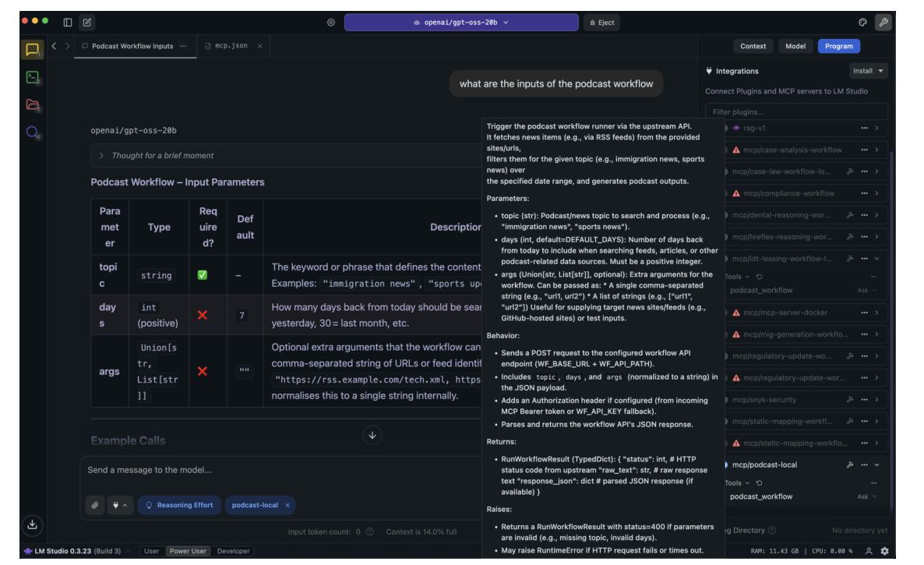The image size is (924, 565).
Task: Open the Chat view in sidebar
Action: (x=32, y=50)
